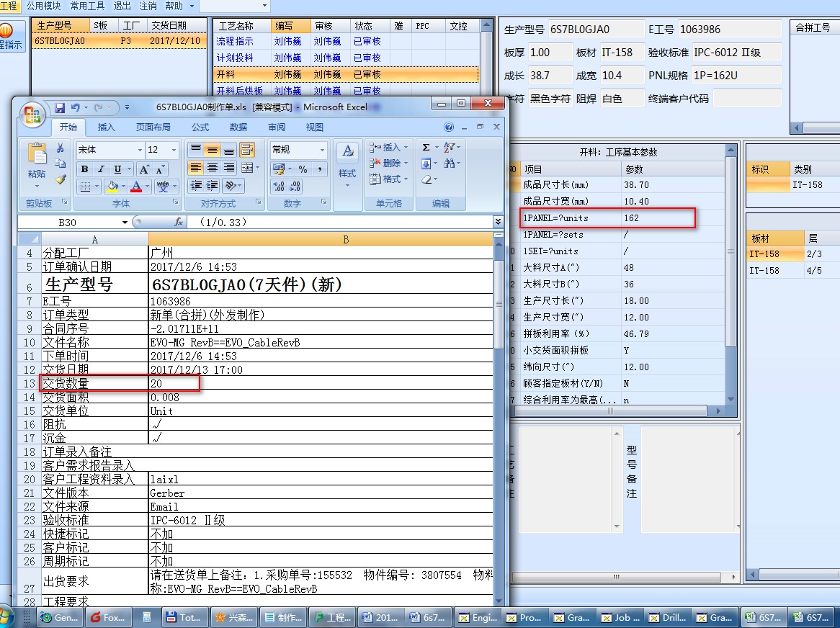Screen dimensions: 840x628
Task: Apply accounting number format
Action: click(x=279, y=169)
